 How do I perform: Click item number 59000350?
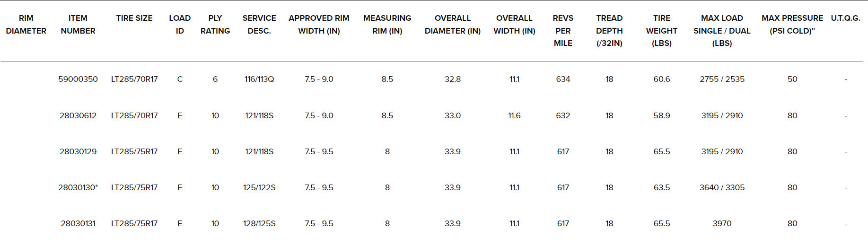78,79
